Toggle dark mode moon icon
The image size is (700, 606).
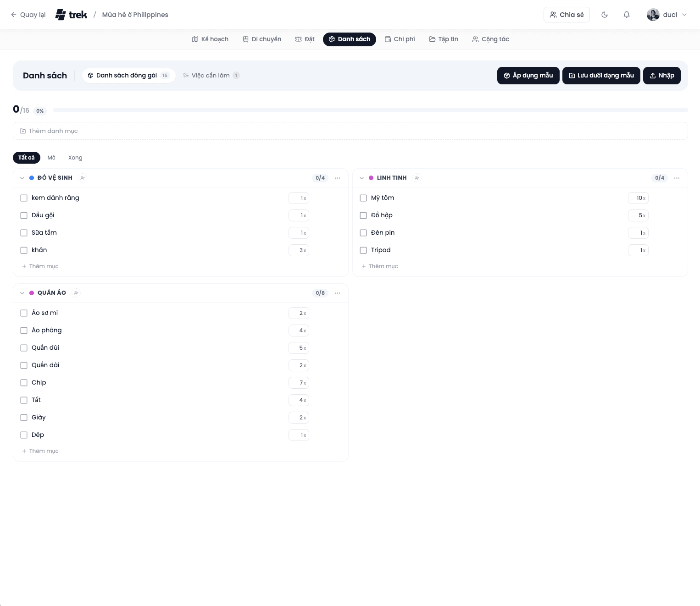[x=605, y=15]
